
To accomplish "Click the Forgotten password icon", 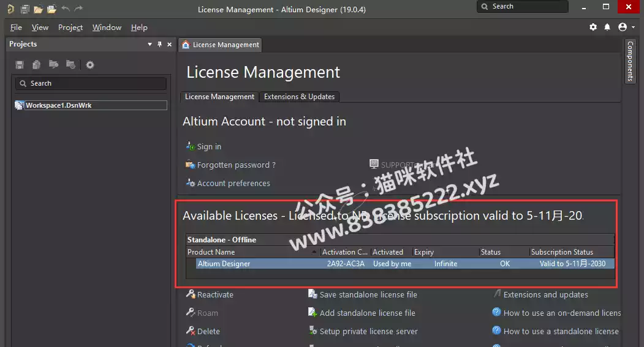I will (190, 164).
